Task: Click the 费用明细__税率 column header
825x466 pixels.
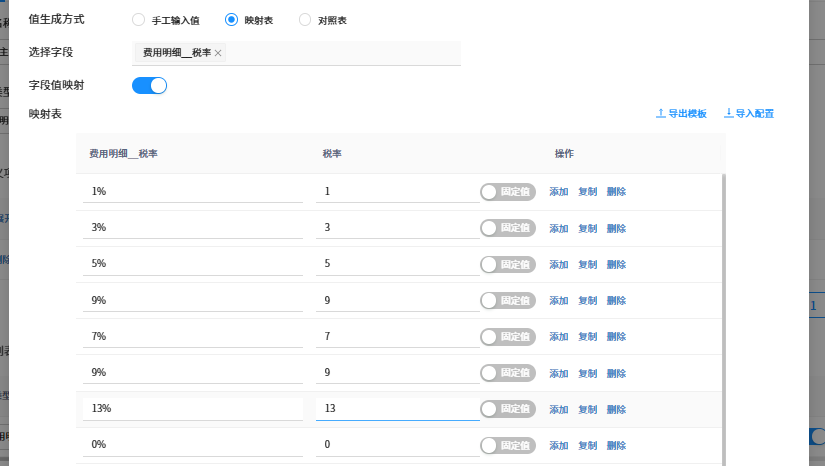Action: pyautogui.click(x=124, y=154)
